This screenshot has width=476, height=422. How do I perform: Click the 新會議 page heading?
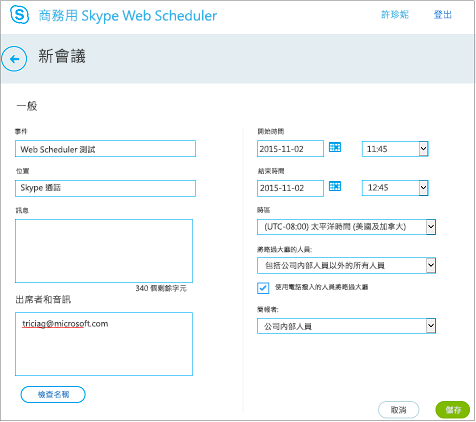62,56
